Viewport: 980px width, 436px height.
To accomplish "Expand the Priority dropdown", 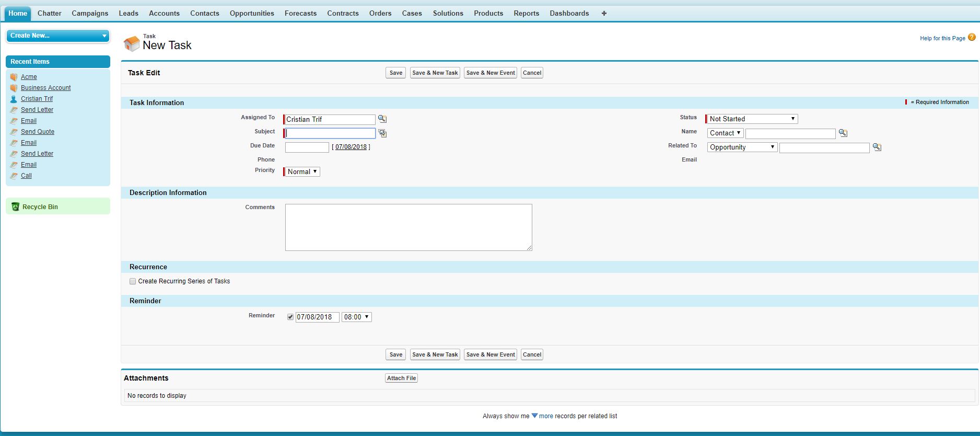I will (x=302, y=172).
